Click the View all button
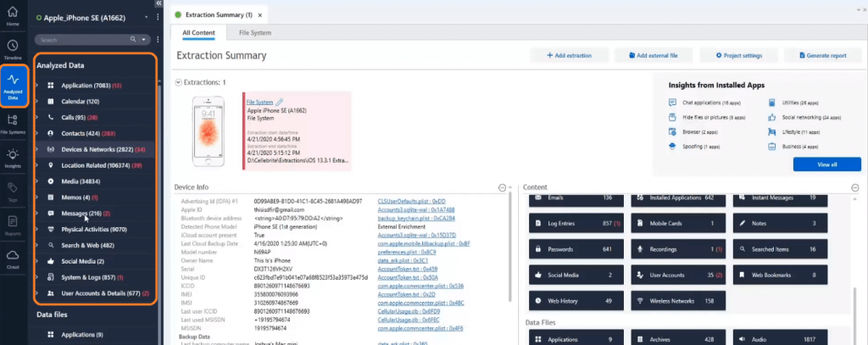The image size is (868, 345). (x=827, y=165)
